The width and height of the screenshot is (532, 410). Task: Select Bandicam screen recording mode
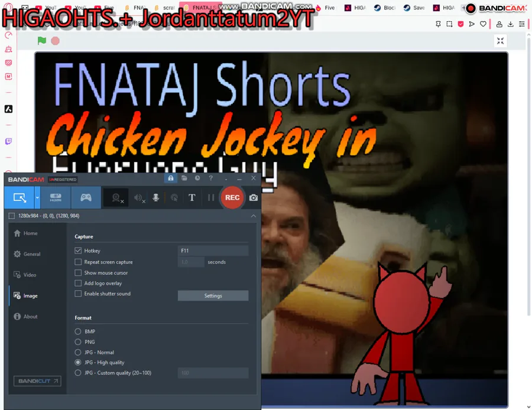click(x=20, y=197)
